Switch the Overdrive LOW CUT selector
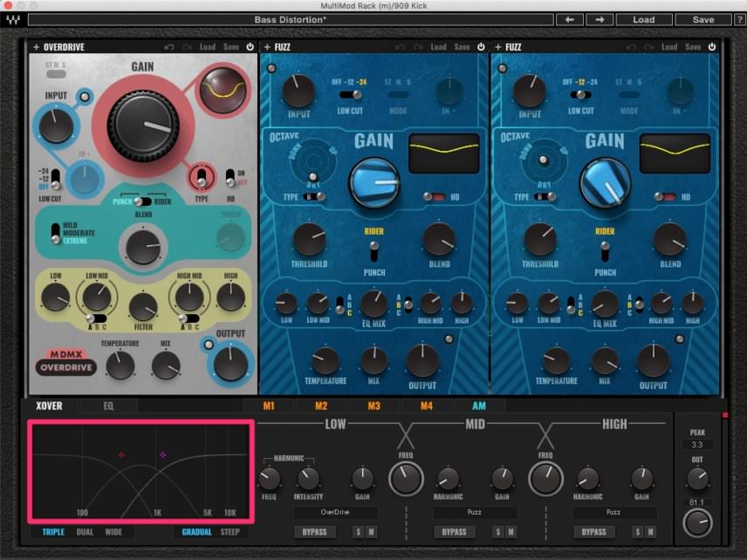This screenshot has width=747, height=560. click(56, 179)
